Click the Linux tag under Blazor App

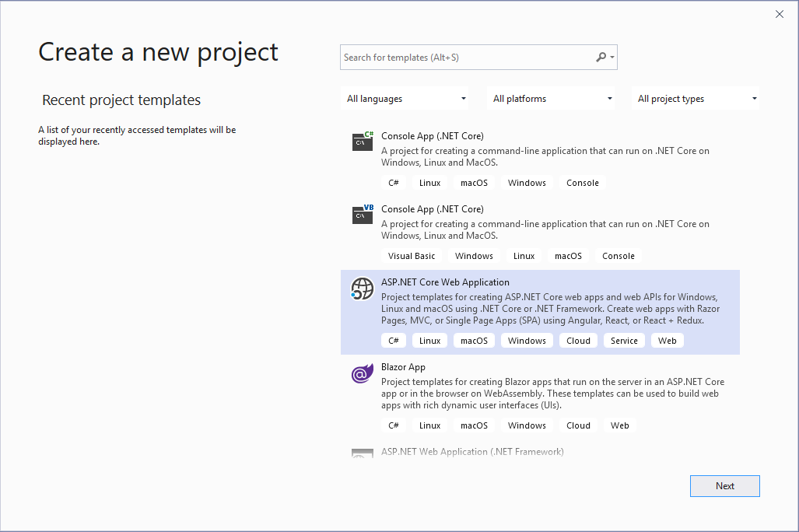[x=429, y=425]
